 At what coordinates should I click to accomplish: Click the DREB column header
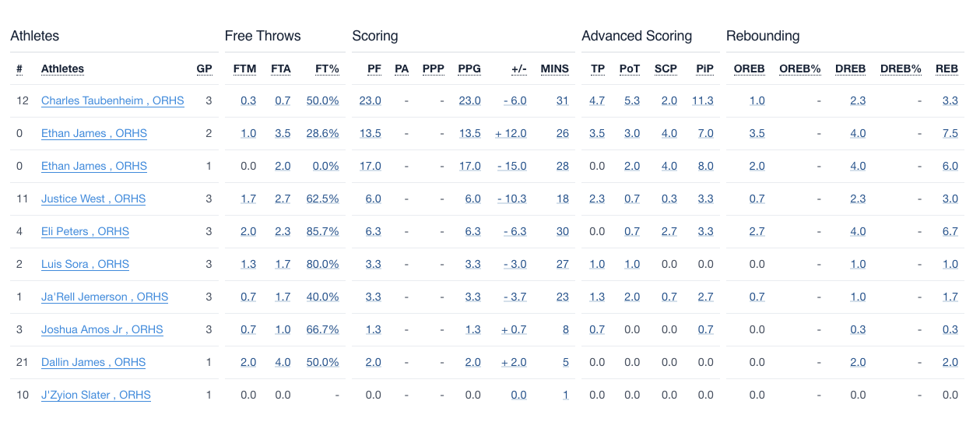tap(850, 69)
